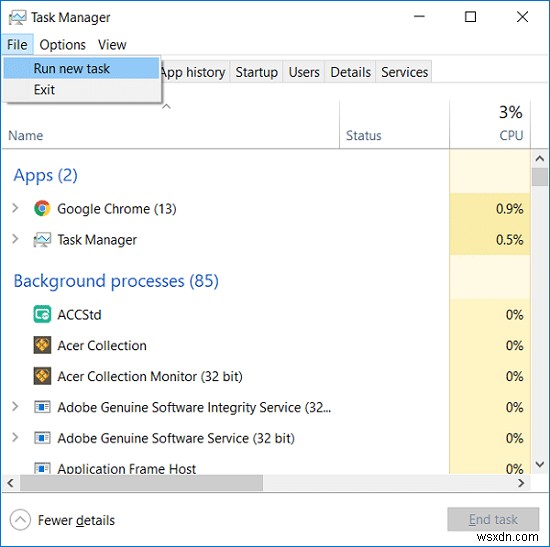Click the horizontal scrollbar left arrow
This screenshot has width=550, height=547.
[11, 483]
